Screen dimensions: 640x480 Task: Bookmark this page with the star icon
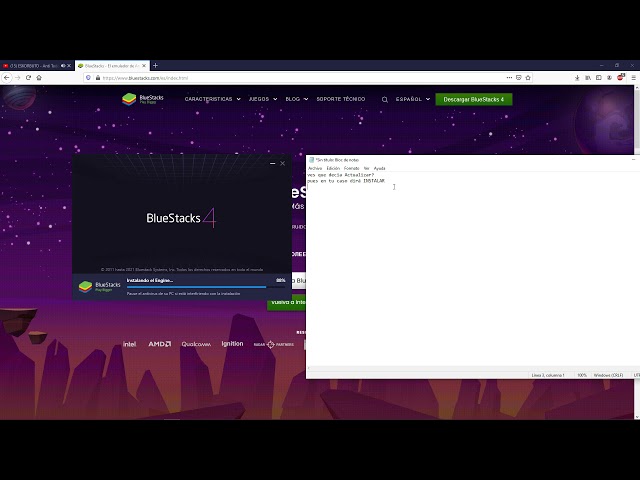(528, 78)
